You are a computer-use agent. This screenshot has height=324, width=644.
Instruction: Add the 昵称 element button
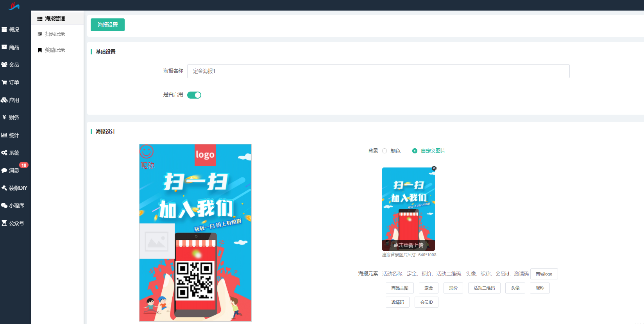(540, 288)
